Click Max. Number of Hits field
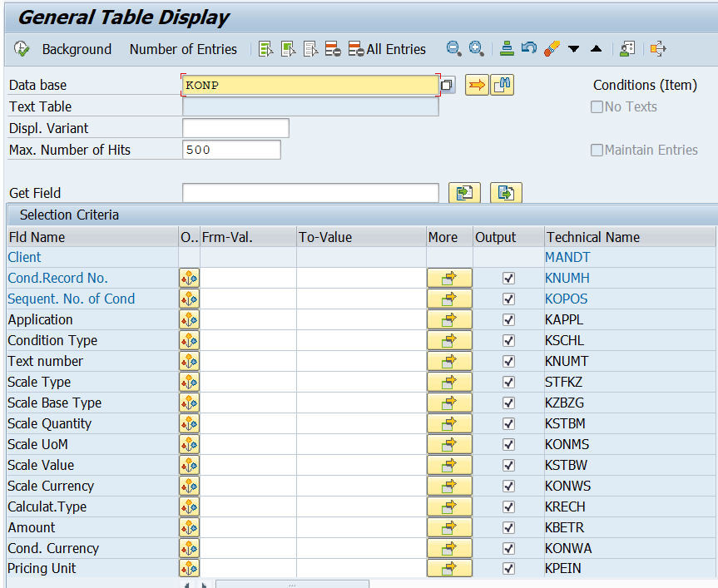Viewport: 718px width, 588px height. (231, 150)
